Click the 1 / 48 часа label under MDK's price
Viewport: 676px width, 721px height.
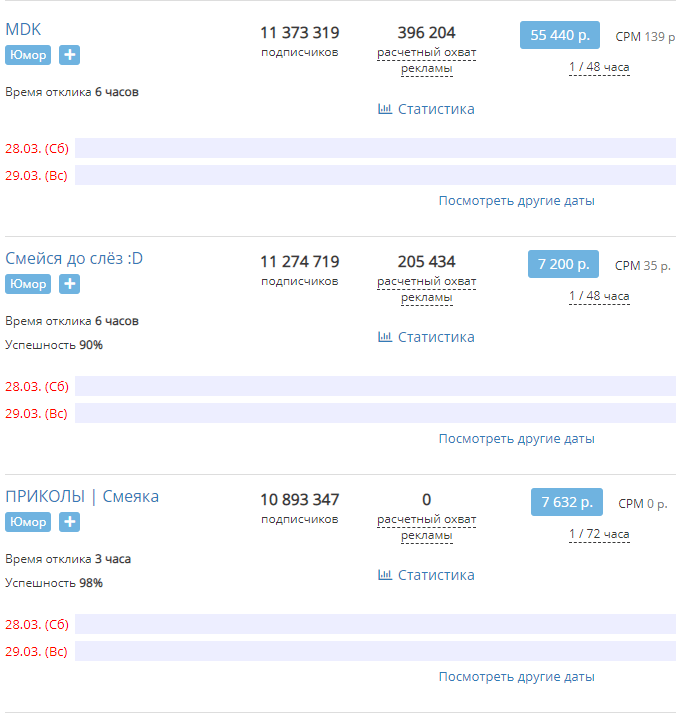[599, 67]
